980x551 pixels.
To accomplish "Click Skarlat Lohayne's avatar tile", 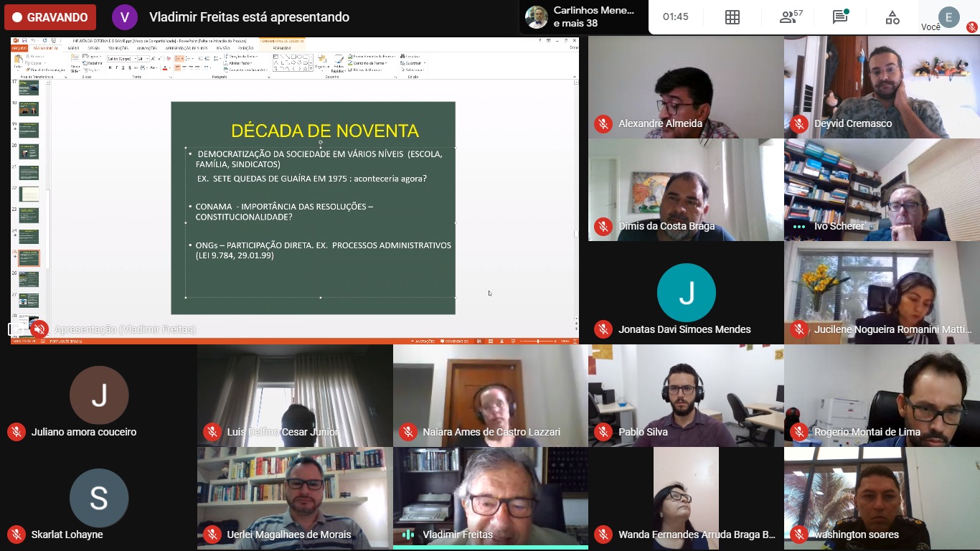I will 99,498.
